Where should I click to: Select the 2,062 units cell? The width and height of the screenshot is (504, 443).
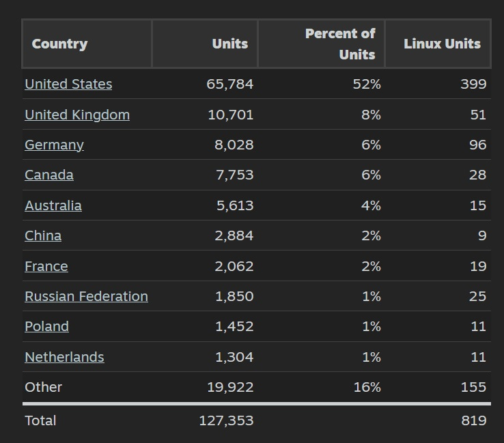tap(234, 266)
